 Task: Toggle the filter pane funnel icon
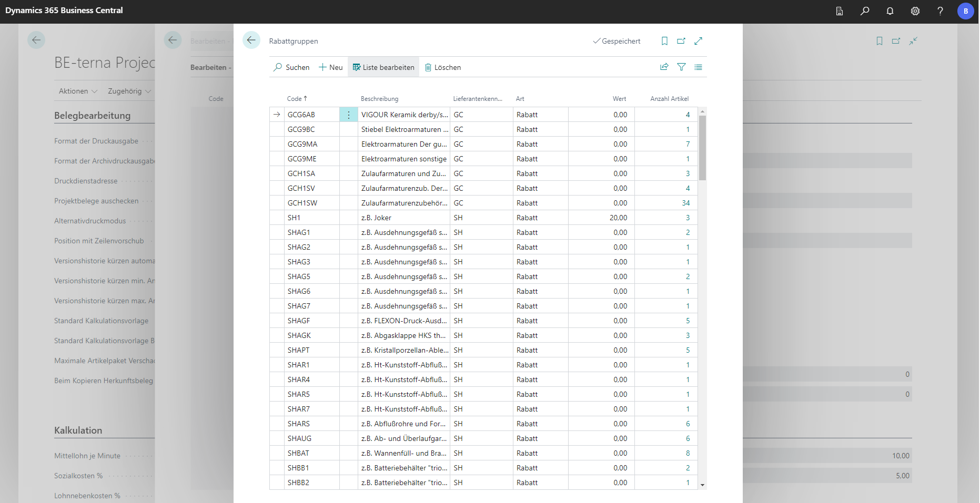pyautogui.click(x=681, y=67)
